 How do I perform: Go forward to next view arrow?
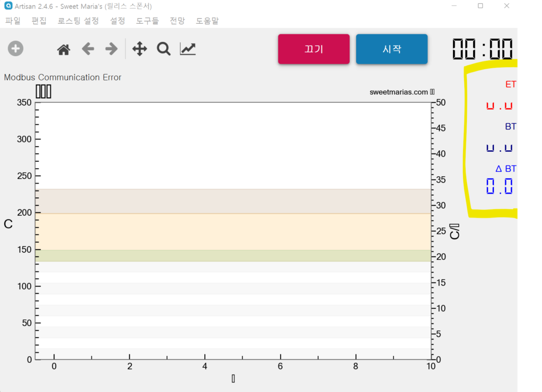tap(111, 49)
